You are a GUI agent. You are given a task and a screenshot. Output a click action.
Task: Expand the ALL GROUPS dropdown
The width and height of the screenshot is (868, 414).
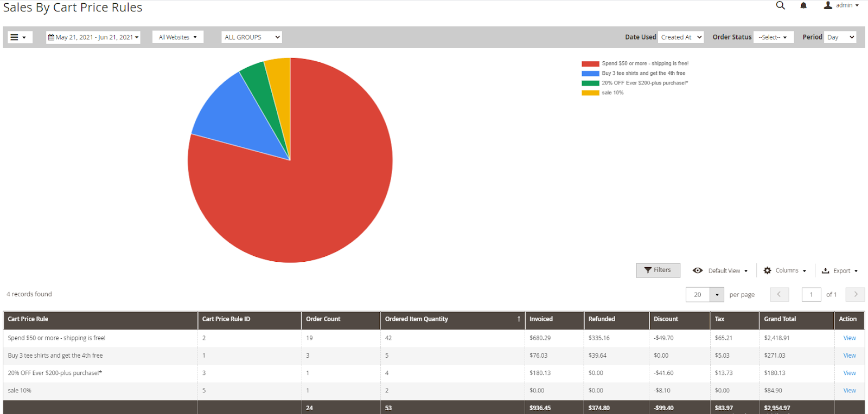pos(252,37)
